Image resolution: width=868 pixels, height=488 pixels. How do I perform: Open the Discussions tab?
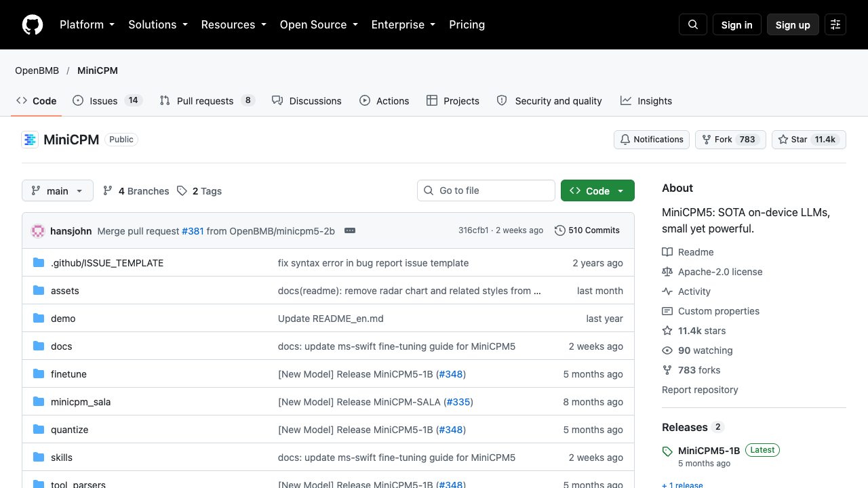[307, 100]
